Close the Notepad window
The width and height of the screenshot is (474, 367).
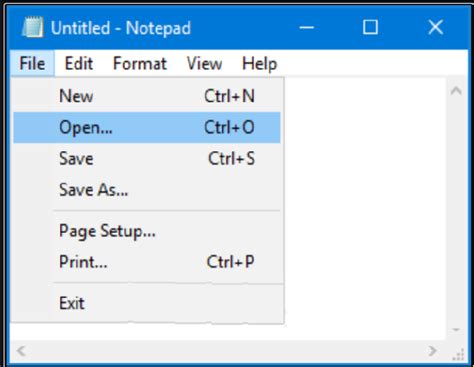tap(435, 27)
